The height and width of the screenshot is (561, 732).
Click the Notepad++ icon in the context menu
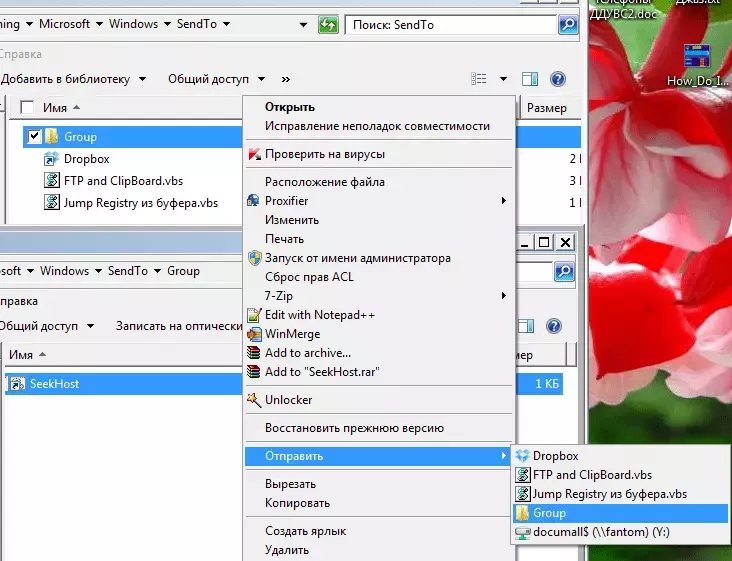pos(254,315)
